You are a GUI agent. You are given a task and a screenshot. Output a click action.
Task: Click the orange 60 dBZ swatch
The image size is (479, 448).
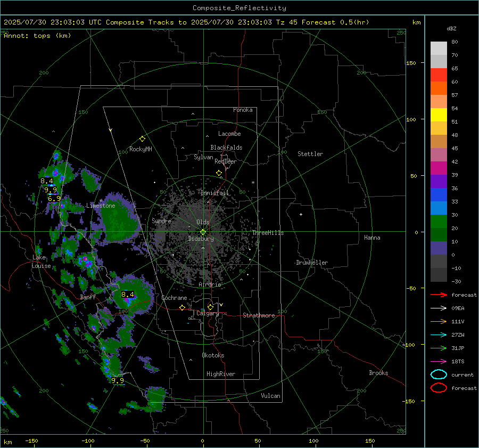coord(439,88)
